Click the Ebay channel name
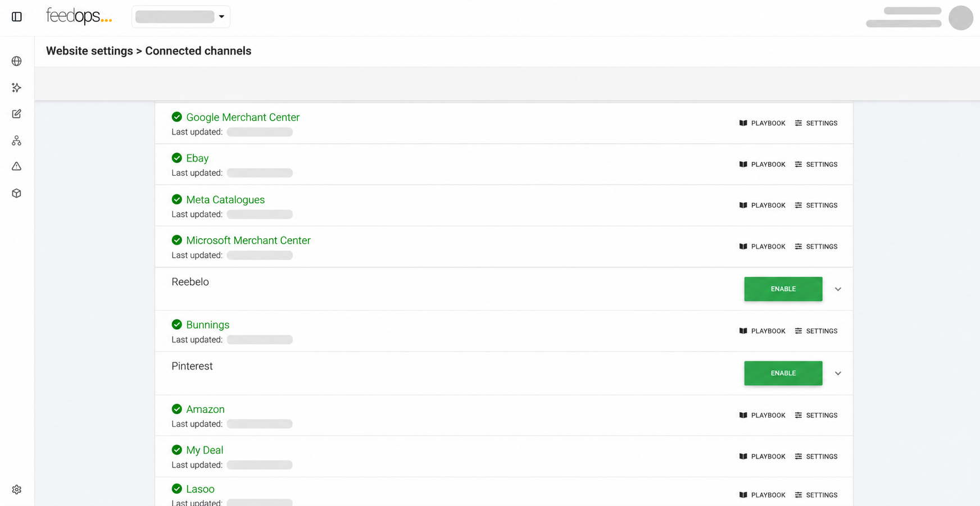This screenshot has height=506, width=980. [x=197, y=158]
